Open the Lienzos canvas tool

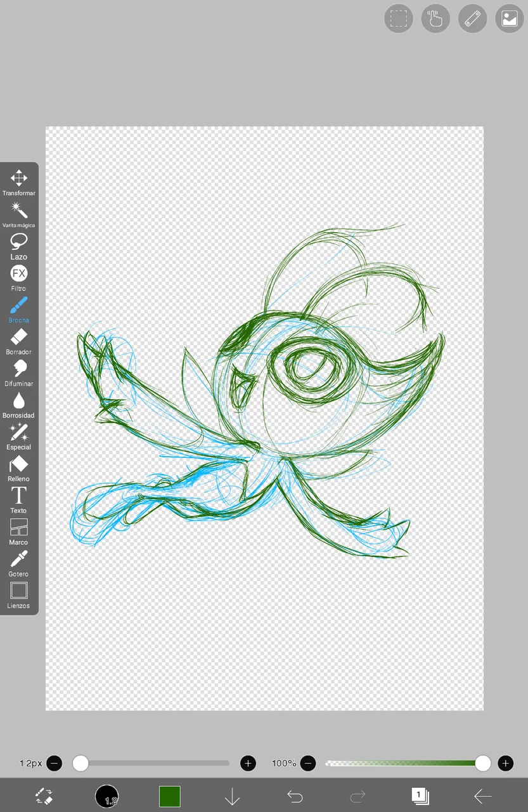tap(19, 595)
